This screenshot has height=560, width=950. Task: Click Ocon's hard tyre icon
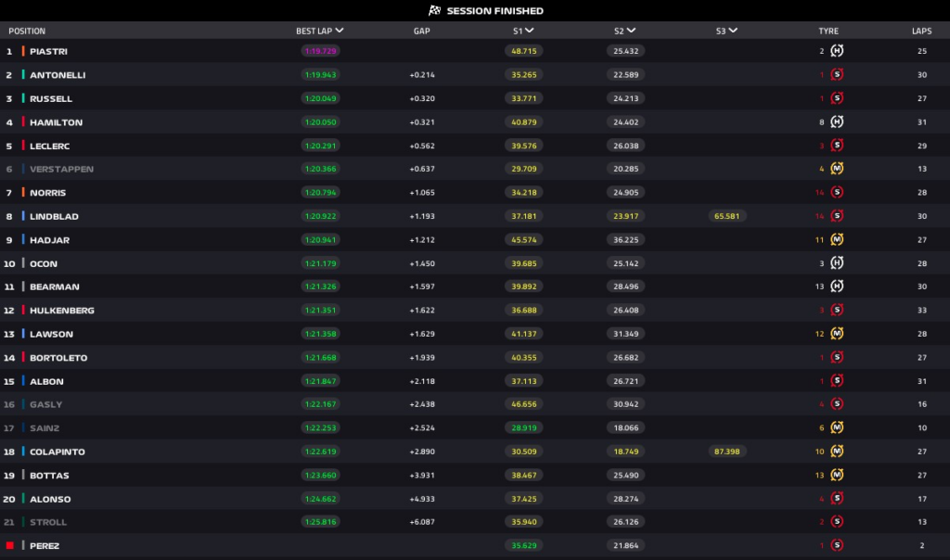point(837,263)
